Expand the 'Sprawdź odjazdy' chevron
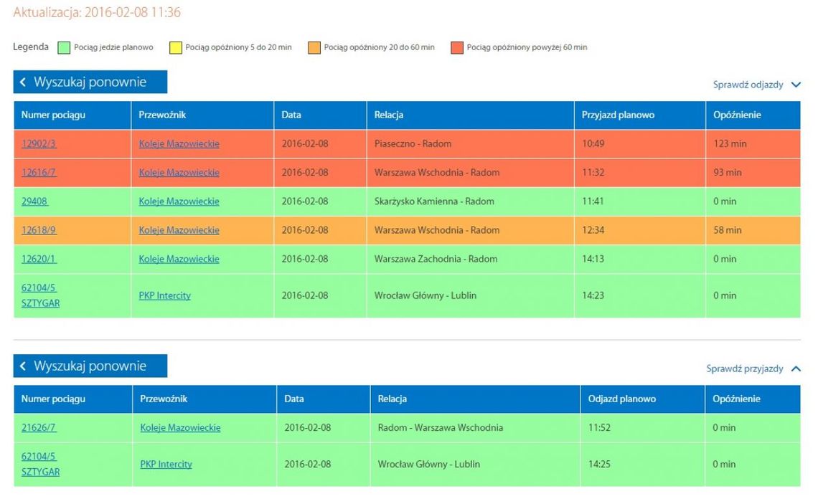This screenshot has height=504, width=818. [x=795, y=85]
